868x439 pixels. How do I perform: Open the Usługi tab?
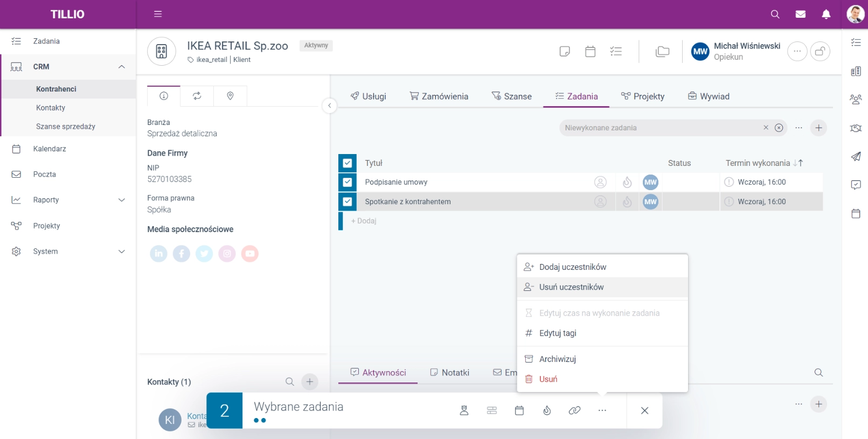click(369, 96)
